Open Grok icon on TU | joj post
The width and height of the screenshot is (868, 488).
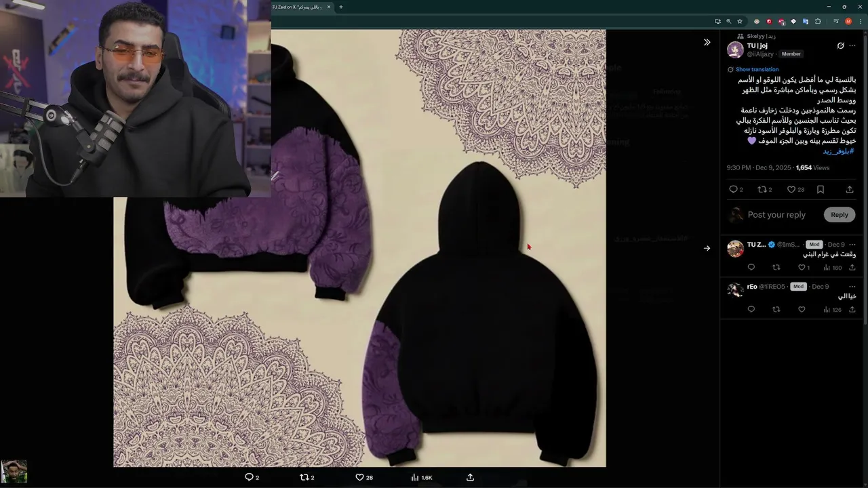coord(840,46)
